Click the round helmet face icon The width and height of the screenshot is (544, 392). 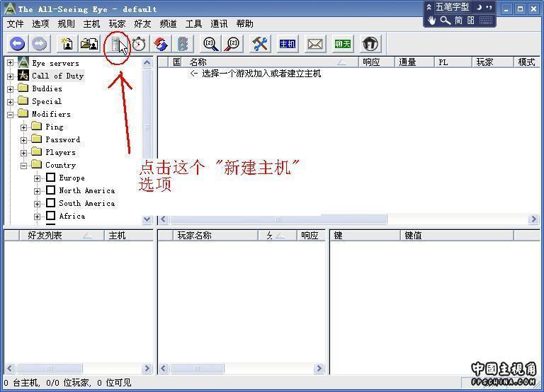[x=370, y=44]
